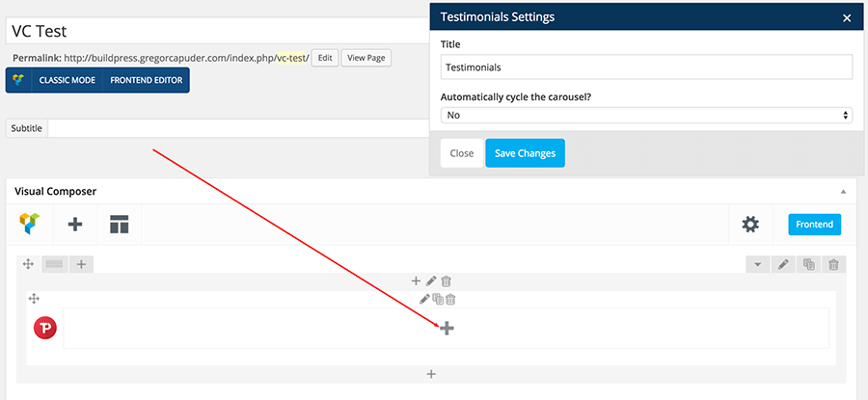
Task: Clone the Testimonials element with its copy icon
Action: tap(438, 300)
